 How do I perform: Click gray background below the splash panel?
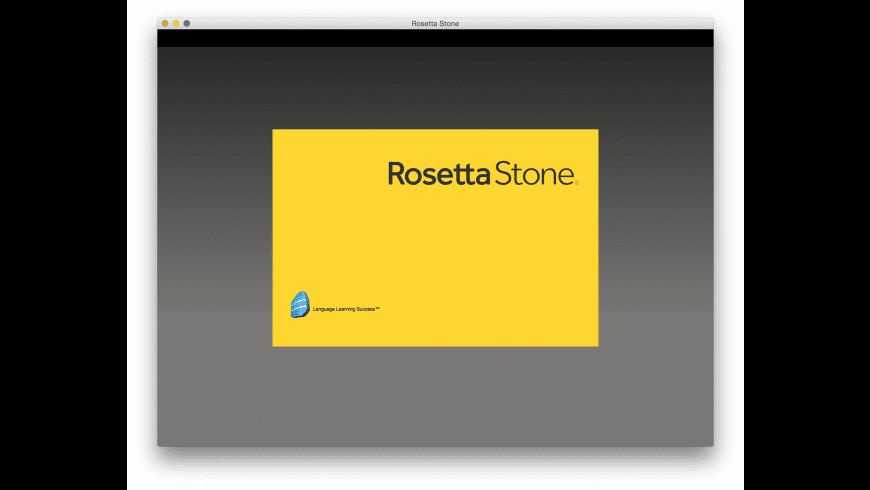[435, 395]
